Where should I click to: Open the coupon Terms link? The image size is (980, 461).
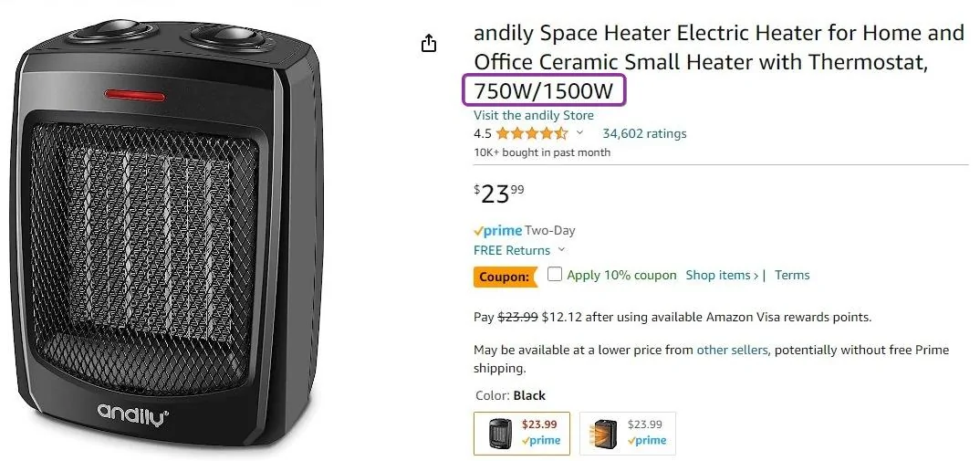(x=792, y=275)
